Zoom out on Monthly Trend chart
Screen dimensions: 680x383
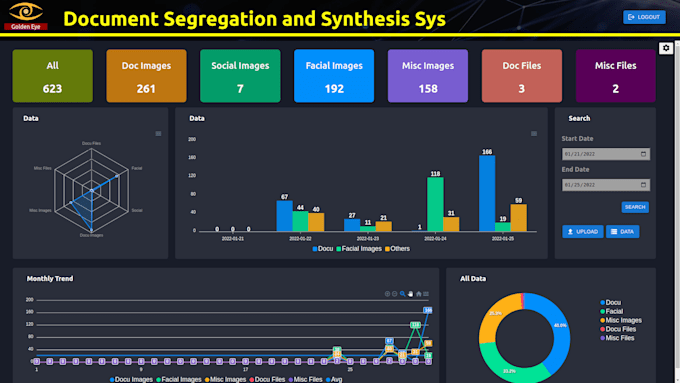395,294
